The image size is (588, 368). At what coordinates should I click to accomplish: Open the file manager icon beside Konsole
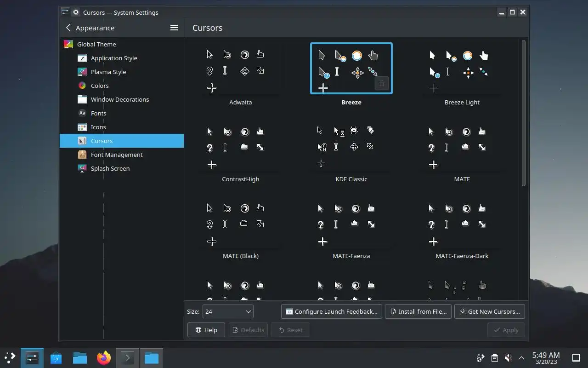point(152,357)
